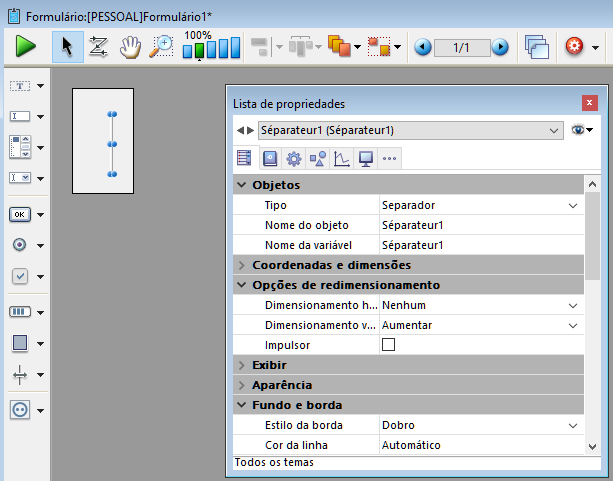Close the Lista de propriedades panel
This screenshot has width=613, height=481.
[x=590, y=103]
